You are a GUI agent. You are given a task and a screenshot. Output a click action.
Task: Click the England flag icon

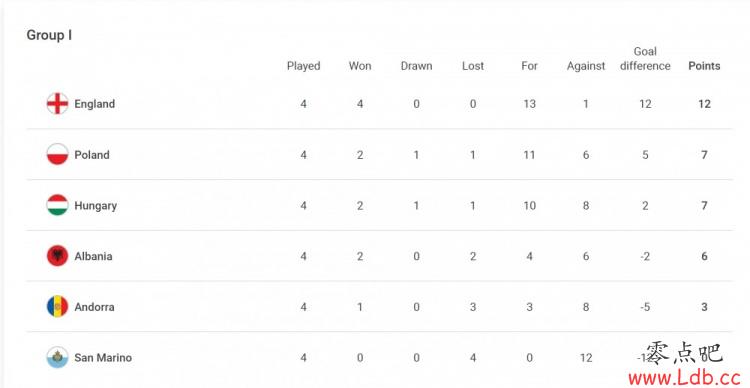(57, 104)
